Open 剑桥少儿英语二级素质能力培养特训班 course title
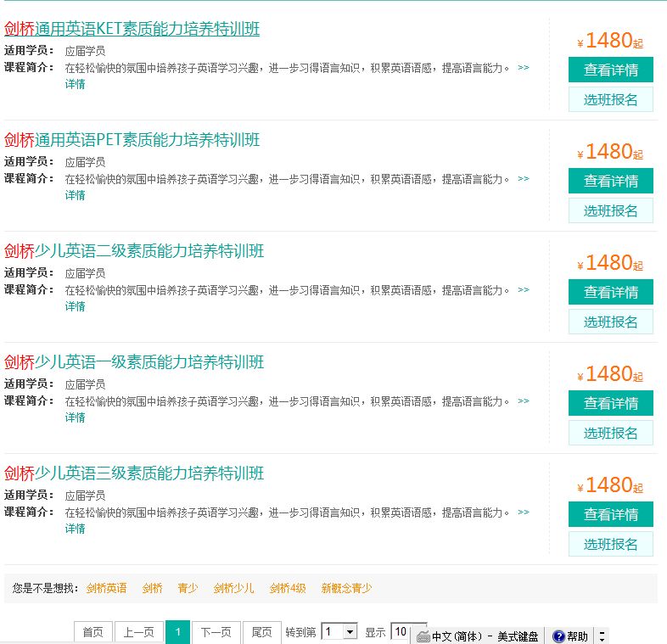 [134, 251]
